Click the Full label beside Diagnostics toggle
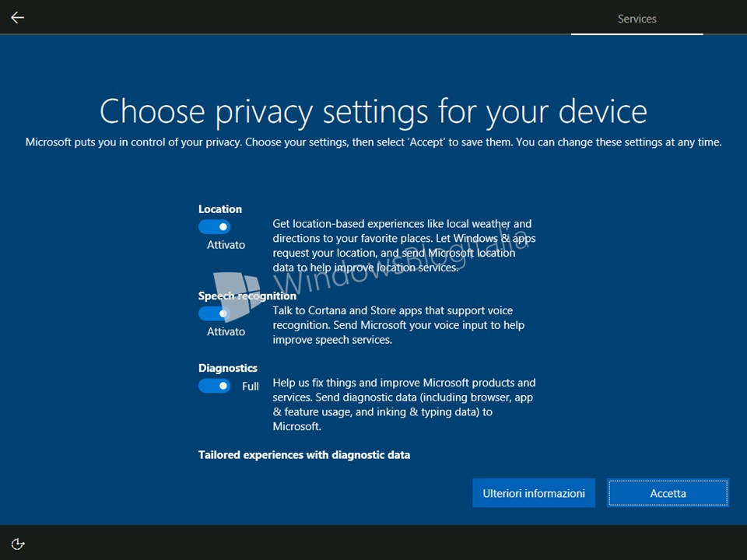 click(x=250, y=387)
